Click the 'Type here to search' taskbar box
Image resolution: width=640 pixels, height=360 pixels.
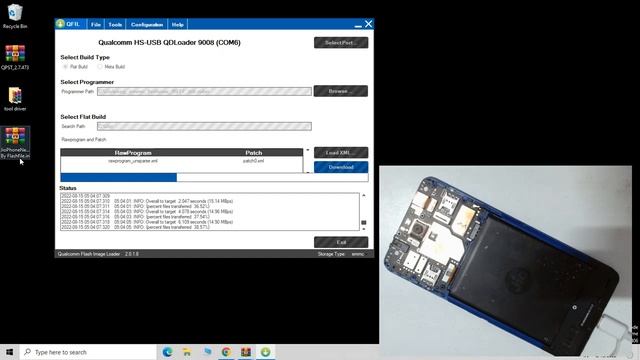(88, 352)
